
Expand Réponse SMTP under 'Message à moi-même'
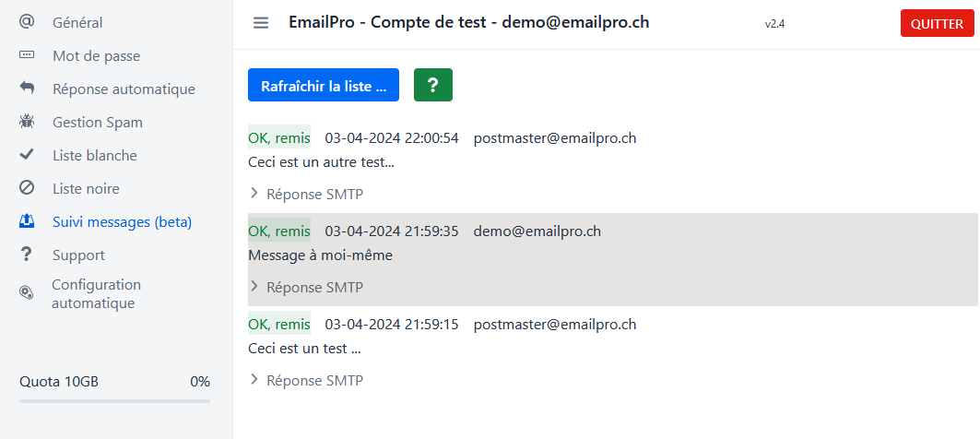(306, 287)
